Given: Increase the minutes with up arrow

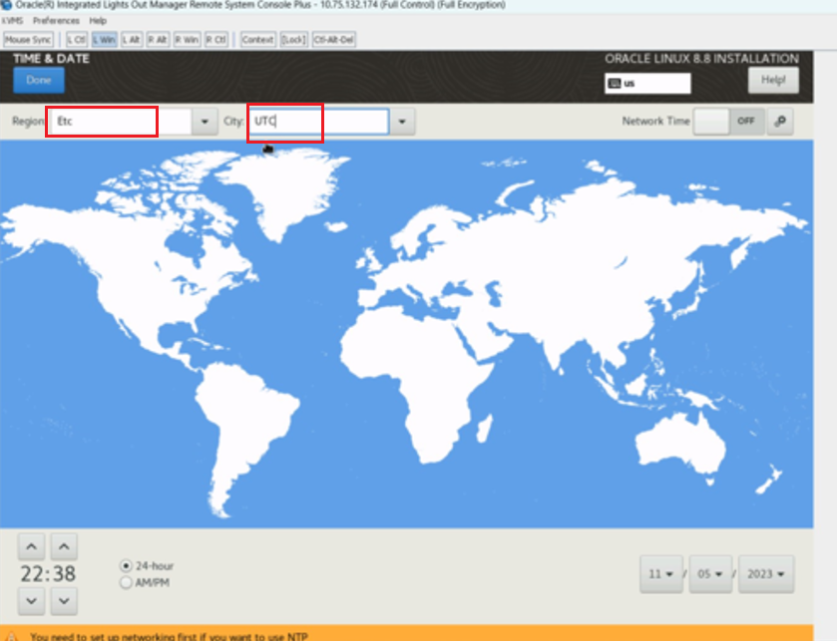Looking at the screenshot, I should click(x=64, y=546).
